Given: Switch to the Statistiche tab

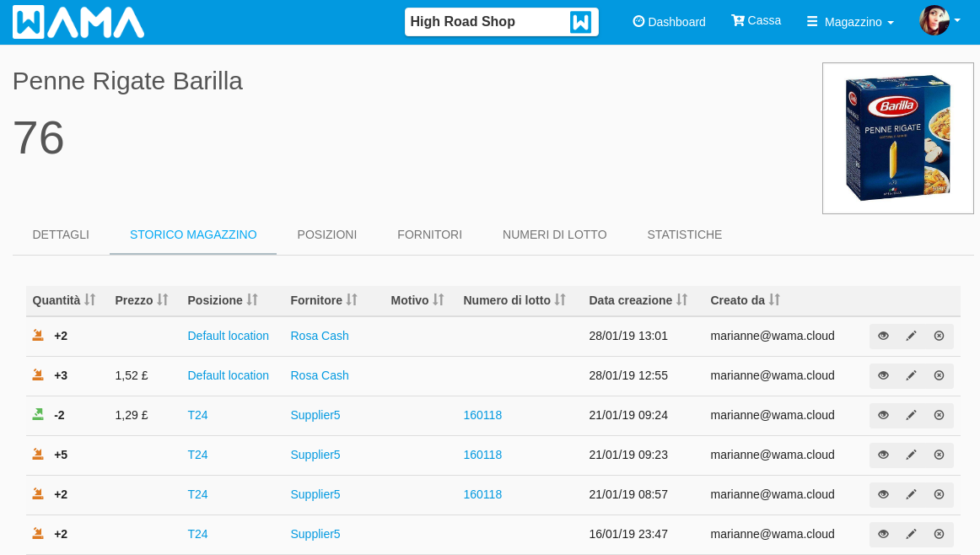Looking at the screenshot, I should 684,235.
